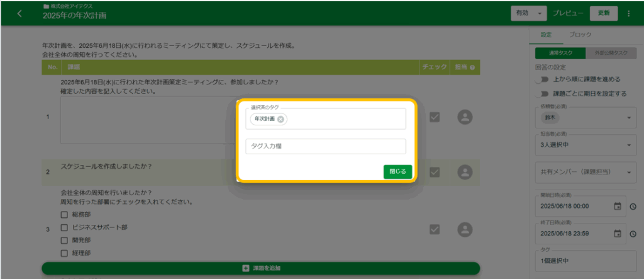Click the back arrow in header

[19, 13]
